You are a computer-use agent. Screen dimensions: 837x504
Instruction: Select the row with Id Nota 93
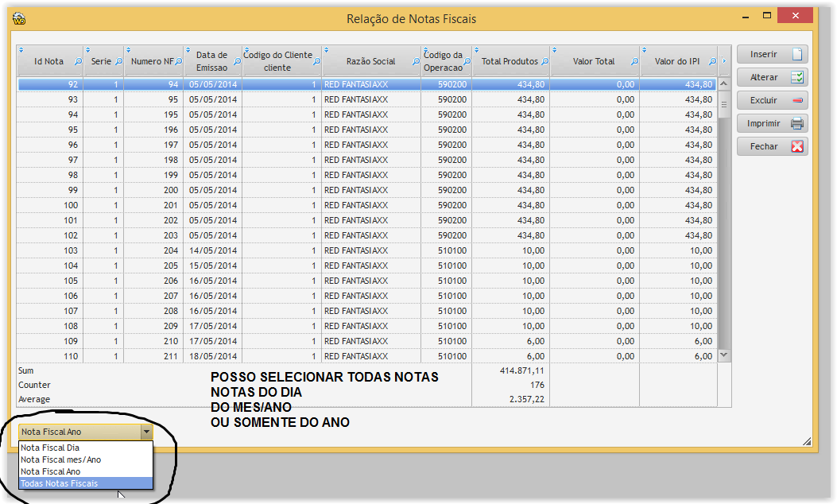coord(367,99)
